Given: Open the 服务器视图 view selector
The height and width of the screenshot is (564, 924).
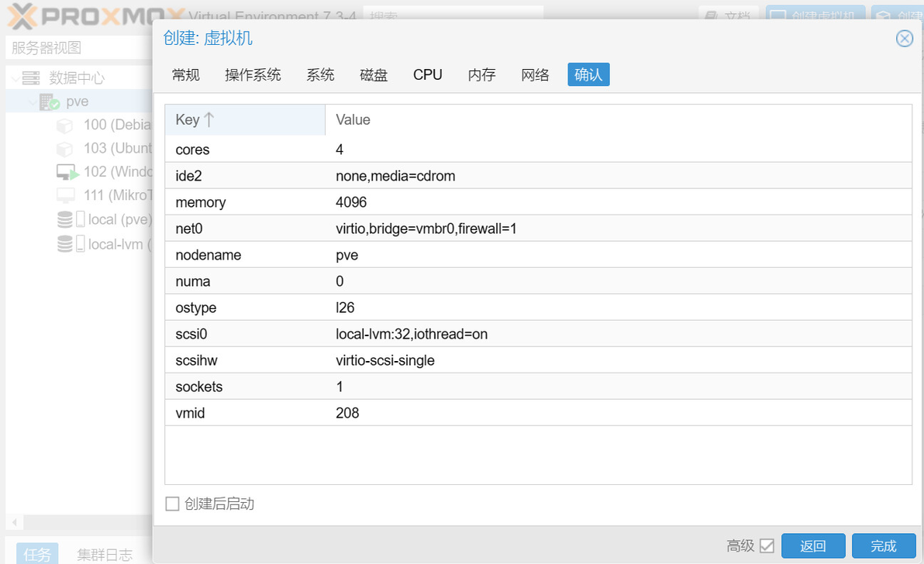Looking at the screenshot, I should coord(79,48).
